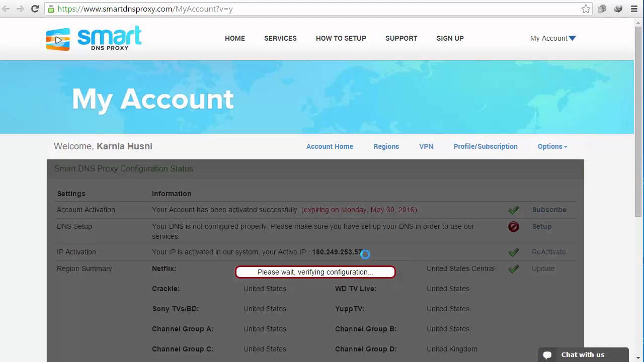Screen dimensions: 644x362
Task: Click SIGN UP in the navigation
Action: [450, 38]
